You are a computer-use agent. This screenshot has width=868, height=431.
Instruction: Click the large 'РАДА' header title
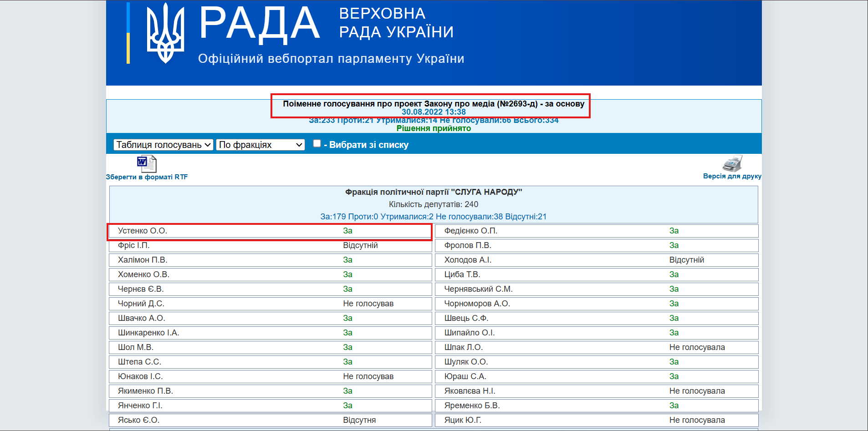(x=260, y=24)
